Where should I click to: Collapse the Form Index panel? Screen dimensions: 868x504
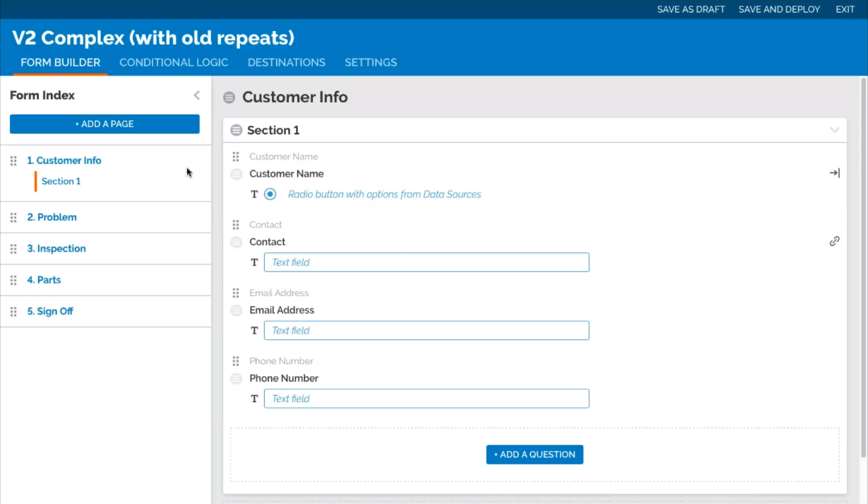click(x=196, y=95)
